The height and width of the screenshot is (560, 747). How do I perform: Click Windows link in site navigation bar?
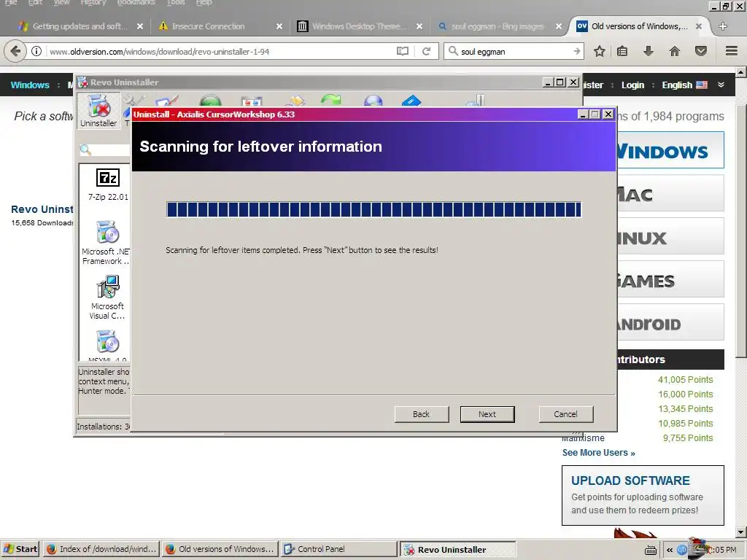pos(30,85)
